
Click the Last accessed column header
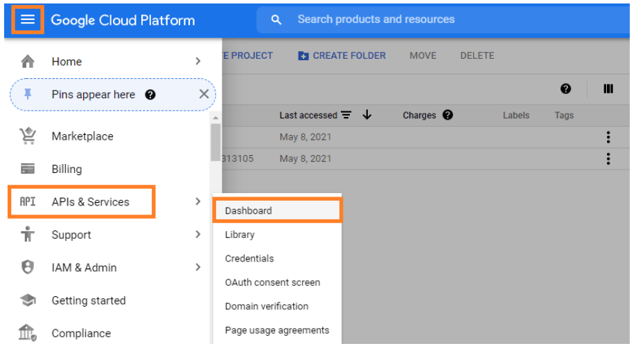click(308, 116)
